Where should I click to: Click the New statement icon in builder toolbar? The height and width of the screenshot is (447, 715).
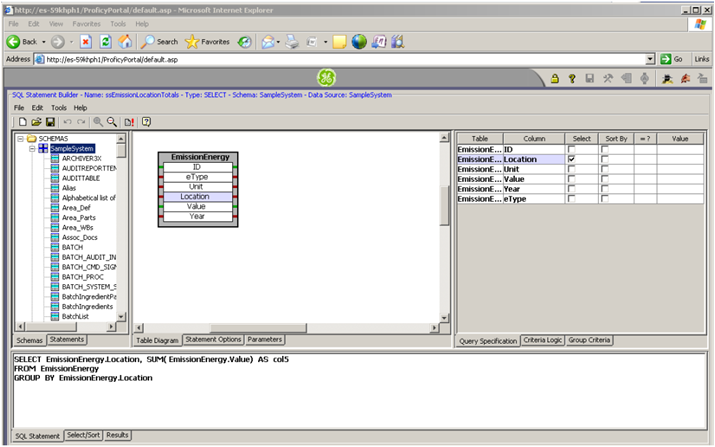pos(22,122)
